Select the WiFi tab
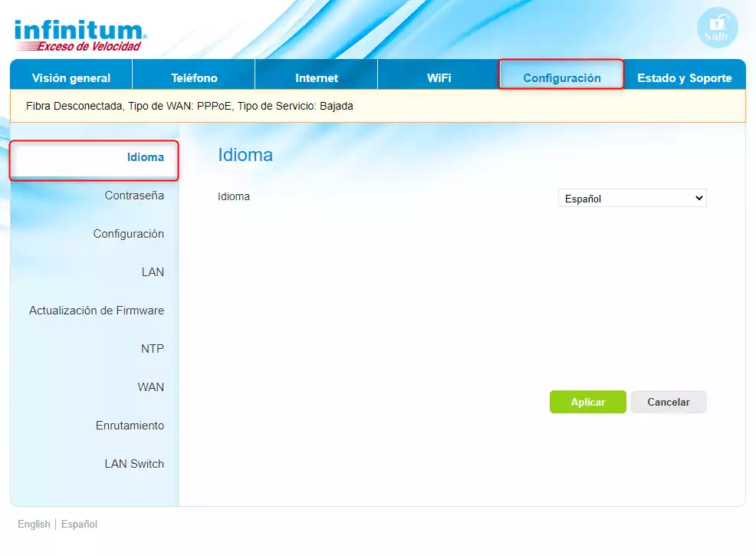 [x=439, y=78]
